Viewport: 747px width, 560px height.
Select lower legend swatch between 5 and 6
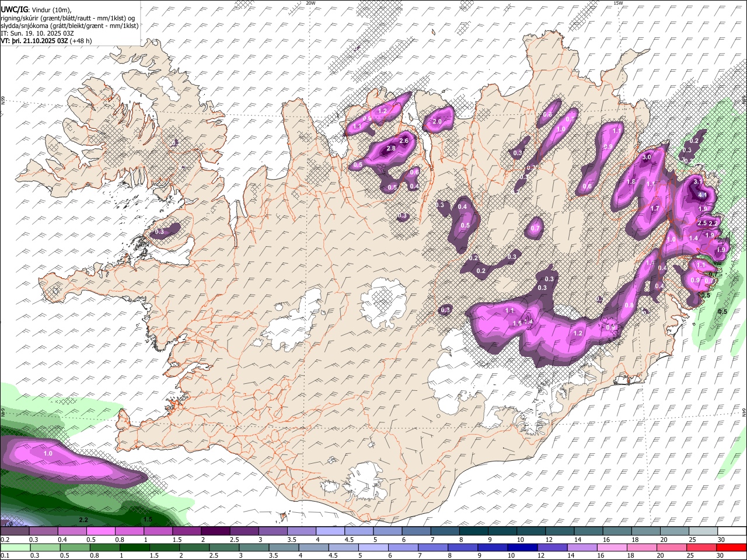(x=373, y=547)
